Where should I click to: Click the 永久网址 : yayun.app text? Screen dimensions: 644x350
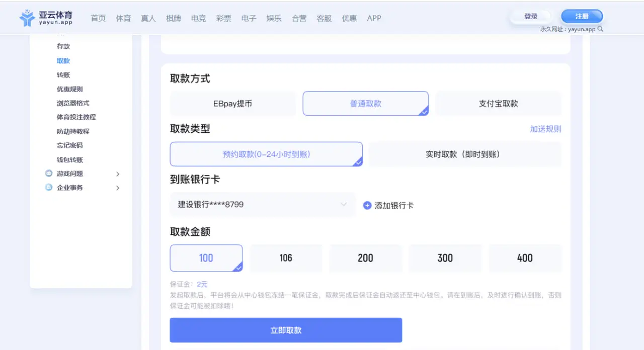coord(568,29)
